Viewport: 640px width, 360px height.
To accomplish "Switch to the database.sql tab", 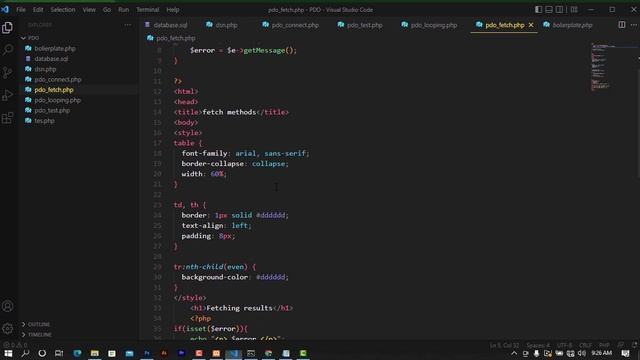I will [171, 25].
